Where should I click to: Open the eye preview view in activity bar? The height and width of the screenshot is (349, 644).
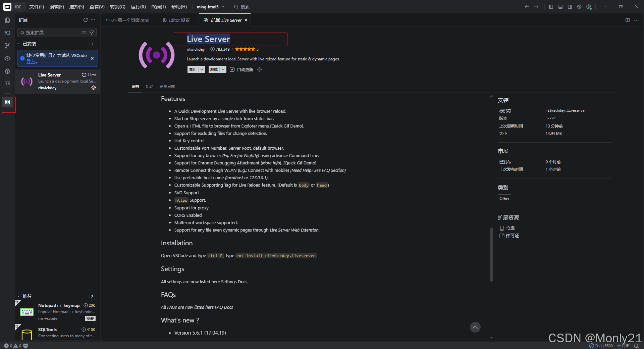pos(7,58)
